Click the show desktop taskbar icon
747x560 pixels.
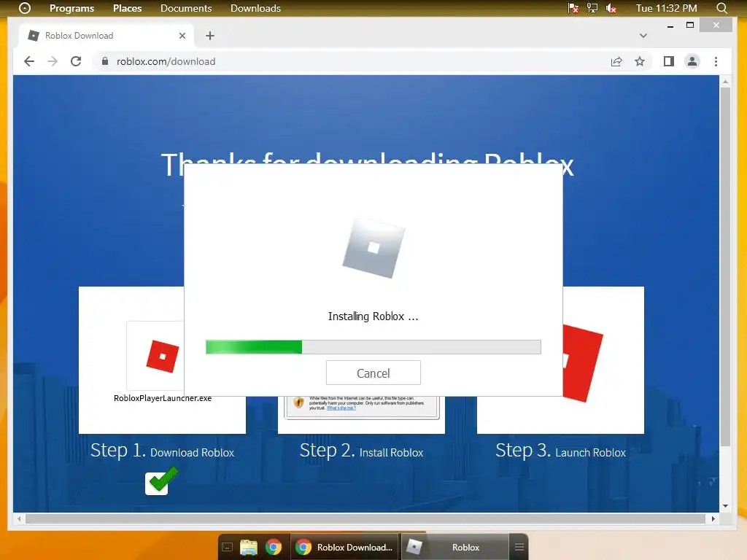coord(228,547)
